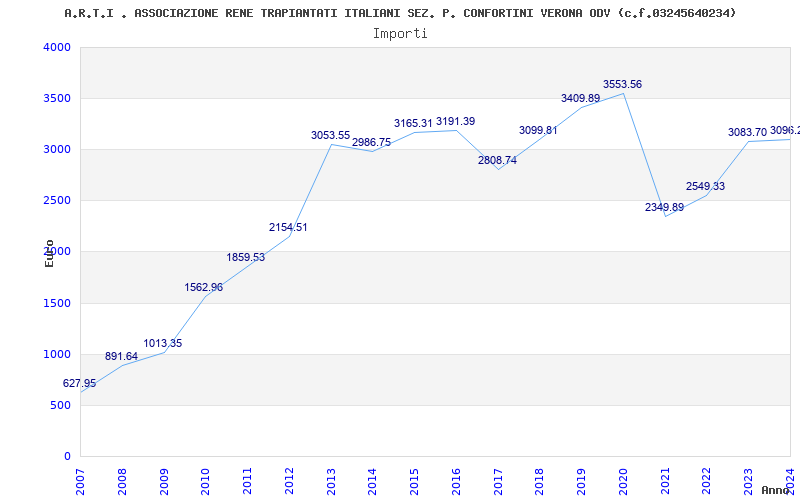Click data label 627.95
The height and width of the screenshot is (500, 800).
tap(79, 383)
